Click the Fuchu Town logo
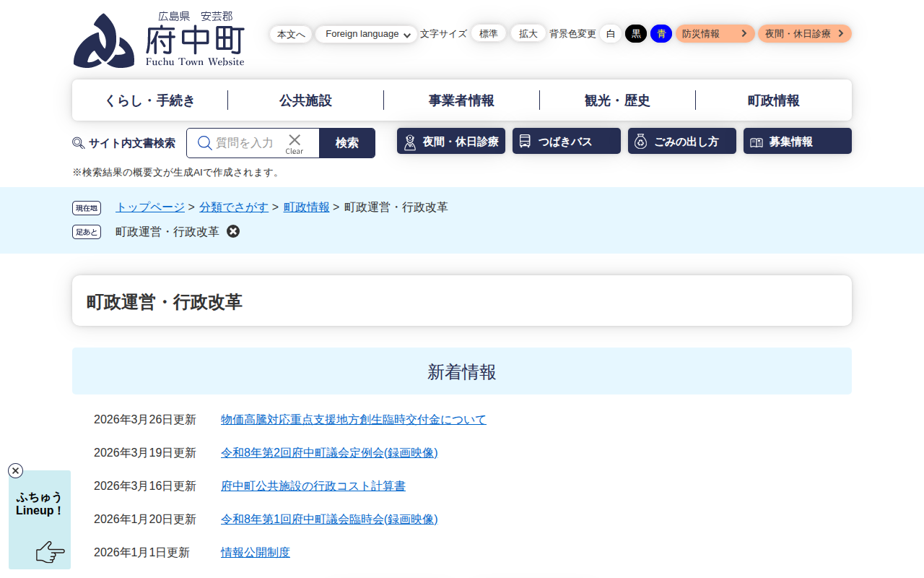 pos(159,40)
